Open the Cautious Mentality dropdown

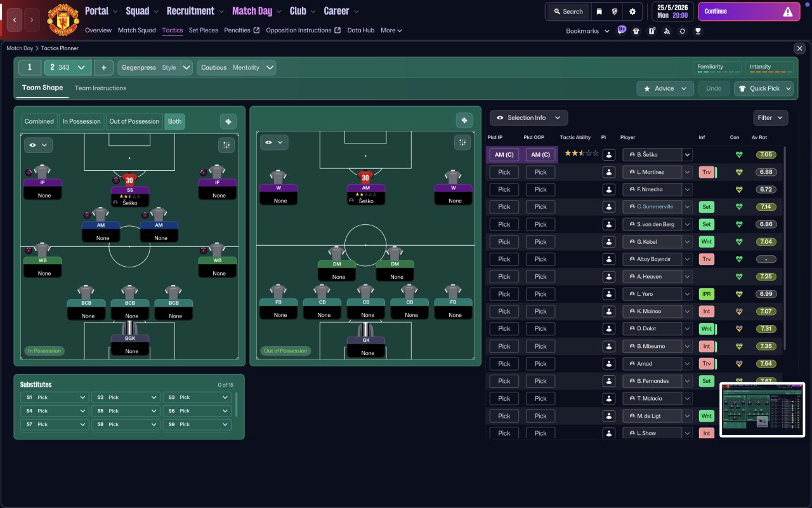tap(236, 67)
